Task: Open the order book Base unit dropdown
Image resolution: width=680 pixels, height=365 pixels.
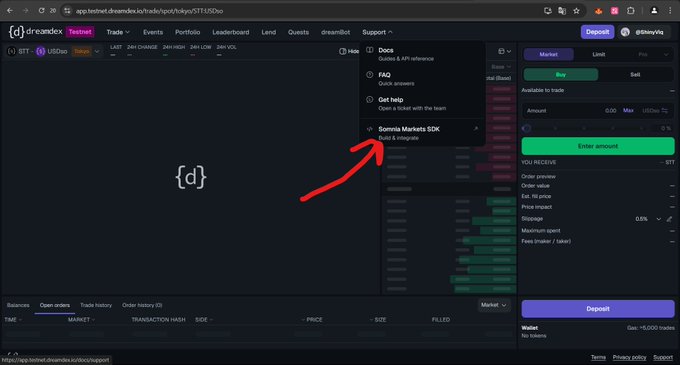Action: pos(501,67)
